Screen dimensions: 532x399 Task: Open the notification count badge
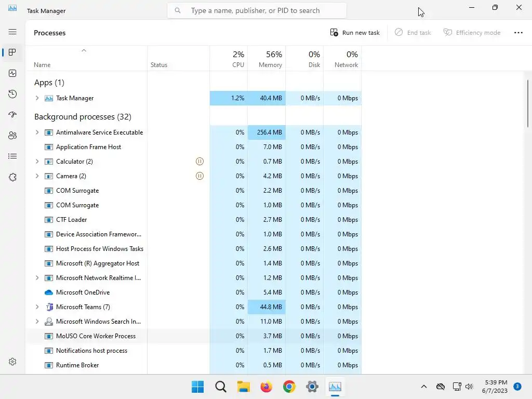point(517,387)
